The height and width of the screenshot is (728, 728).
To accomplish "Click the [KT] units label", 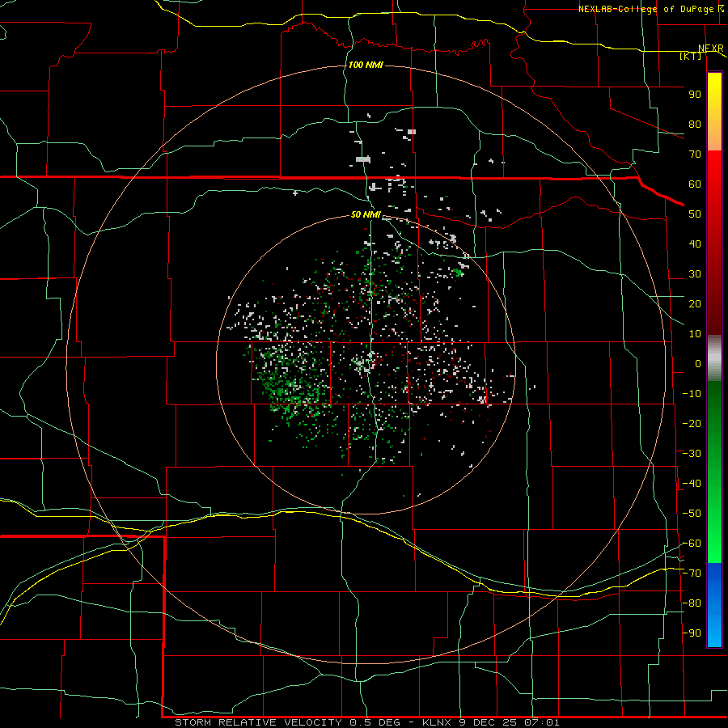I will [x=691, y=56].
